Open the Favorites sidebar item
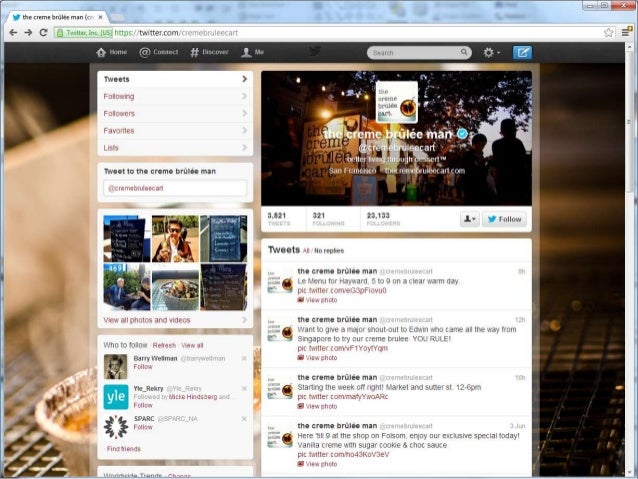 [x=175, y=131]
